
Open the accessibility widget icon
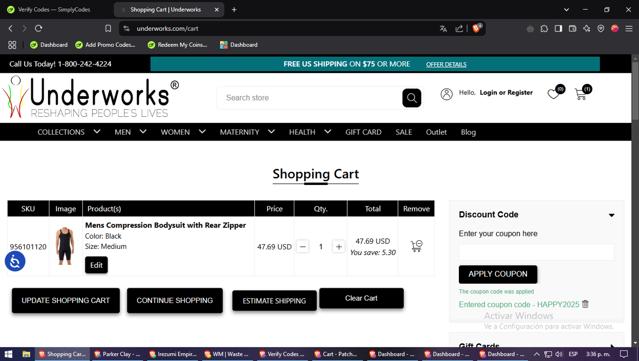click(x=15, y=262)
